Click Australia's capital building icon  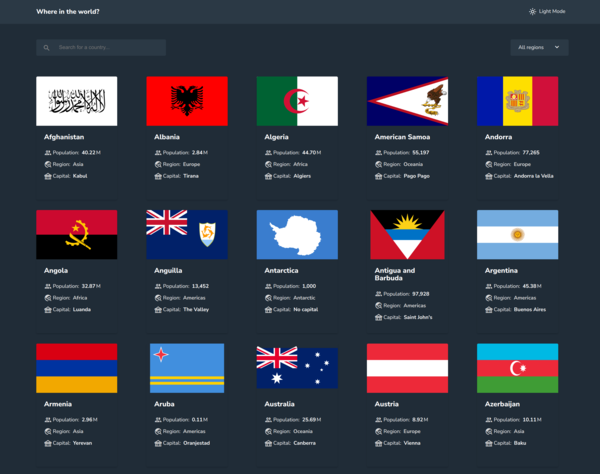268,443
